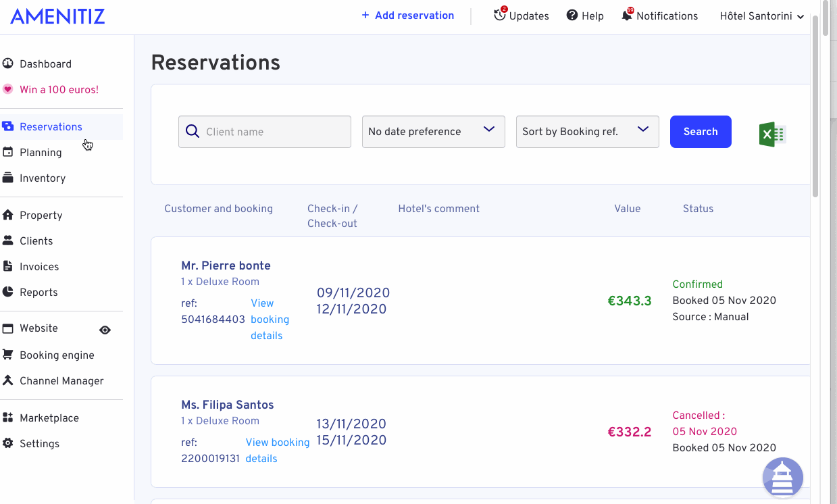Click the €343.3 booking value
This screenshot has height=504, width=837.
click(x=630, y=301)
